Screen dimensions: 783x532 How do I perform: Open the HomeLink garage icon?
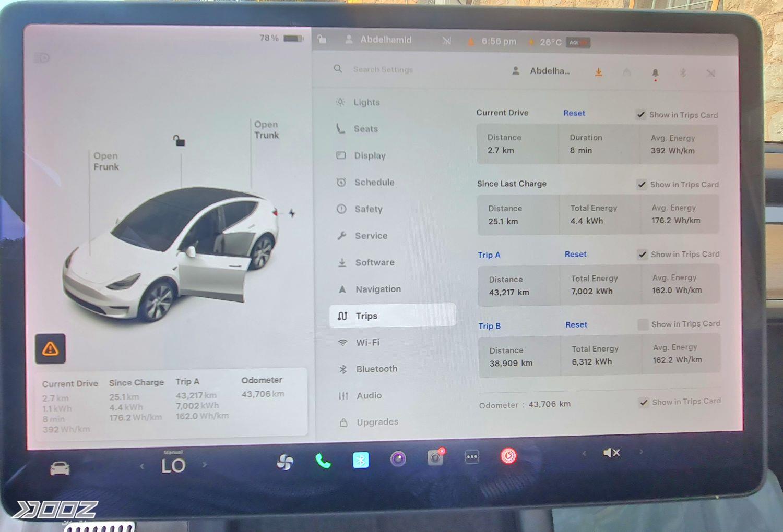point(627,72)
